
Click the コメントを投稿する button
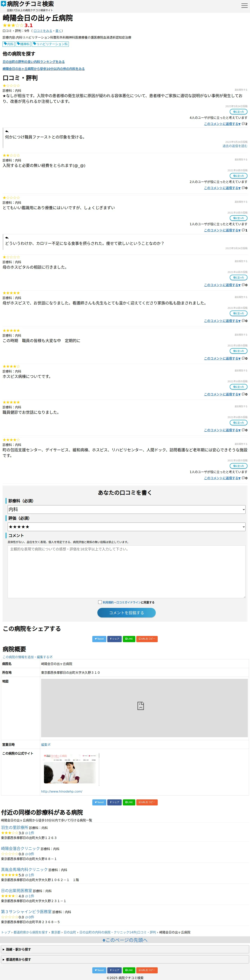tap(127, 613)
